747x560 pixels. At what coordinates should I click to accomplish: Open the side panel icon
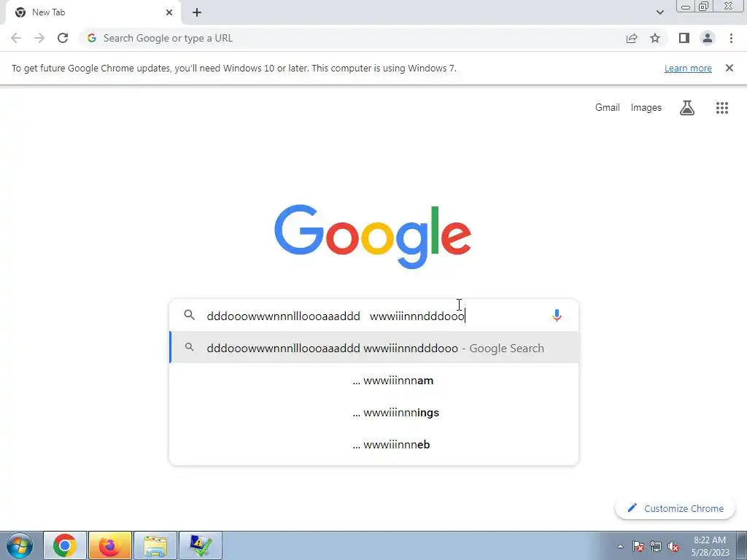pyautogui.click(x=684, y=38)
